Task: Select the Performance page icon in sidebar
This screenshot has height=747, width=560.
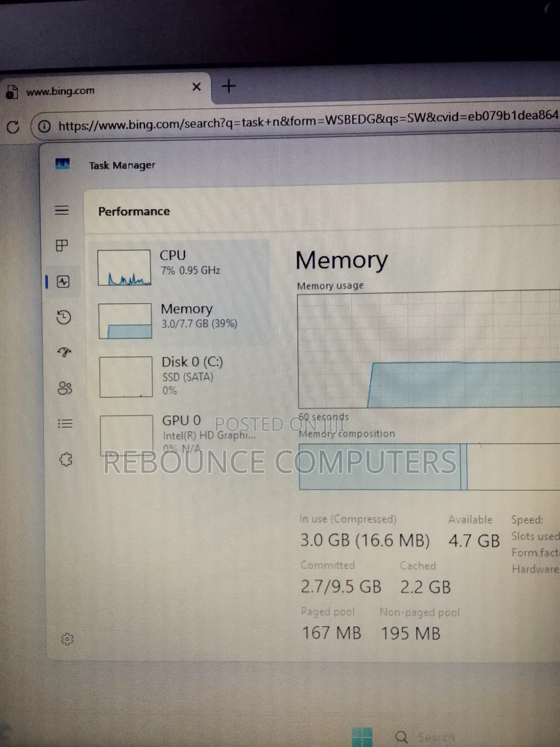Action: [x=63, y=282]
